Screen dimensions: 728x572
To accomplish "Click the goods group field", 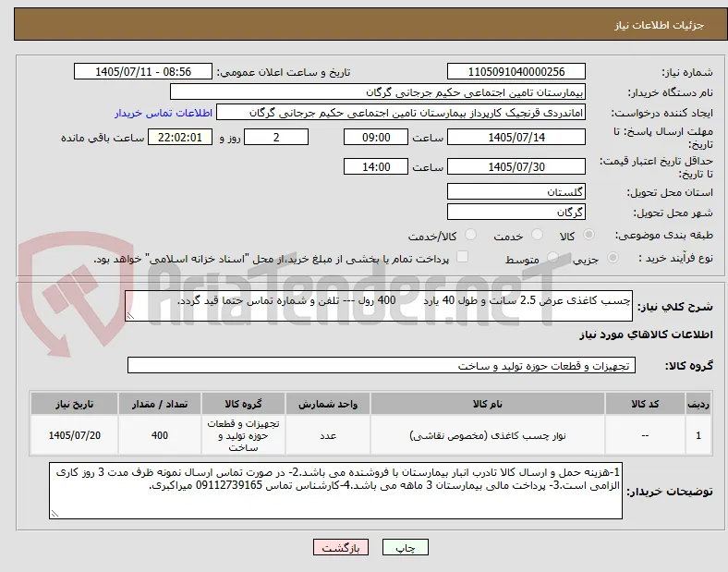I will point(382,365).
